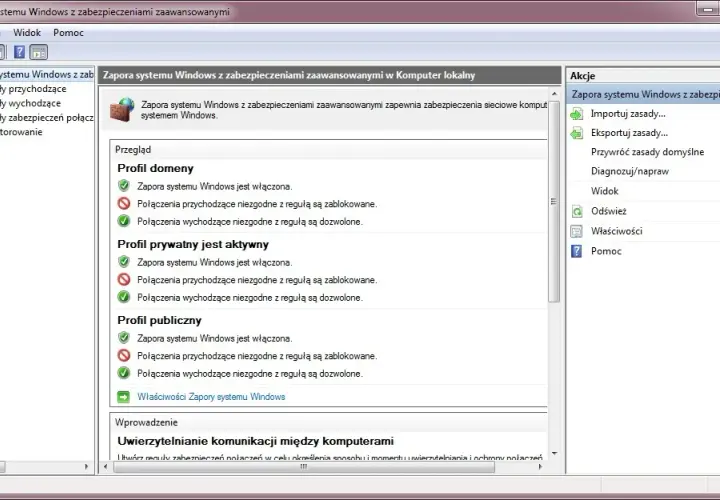Select the zabezpieczeń połączeń rules tree node
720x500 pixels.
pos(46,118)
